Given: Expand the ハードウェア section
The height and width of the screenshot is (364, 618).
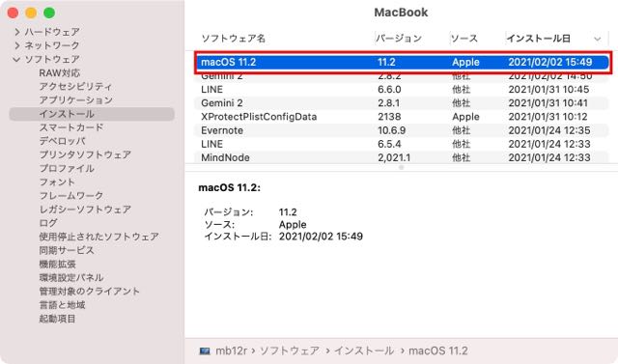Looking at the screenshot, I should click(17, 32).
